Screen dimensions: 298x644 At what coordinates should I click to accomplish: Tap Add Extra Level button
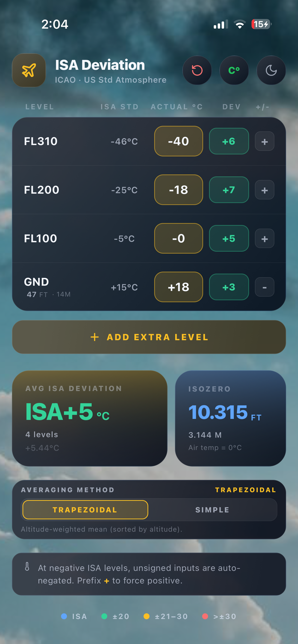(x=149, y=337)
